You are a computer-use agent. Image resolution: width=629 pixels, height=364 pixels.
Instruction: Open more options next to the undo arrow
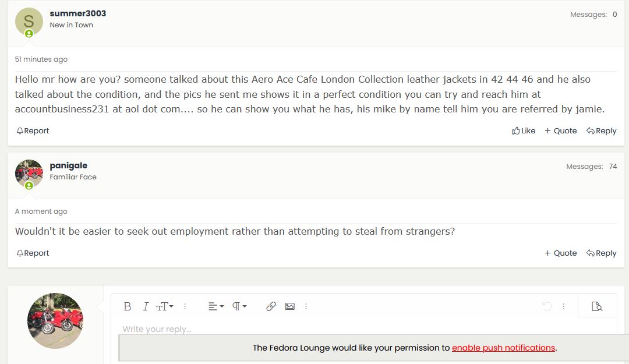point(564,306)
